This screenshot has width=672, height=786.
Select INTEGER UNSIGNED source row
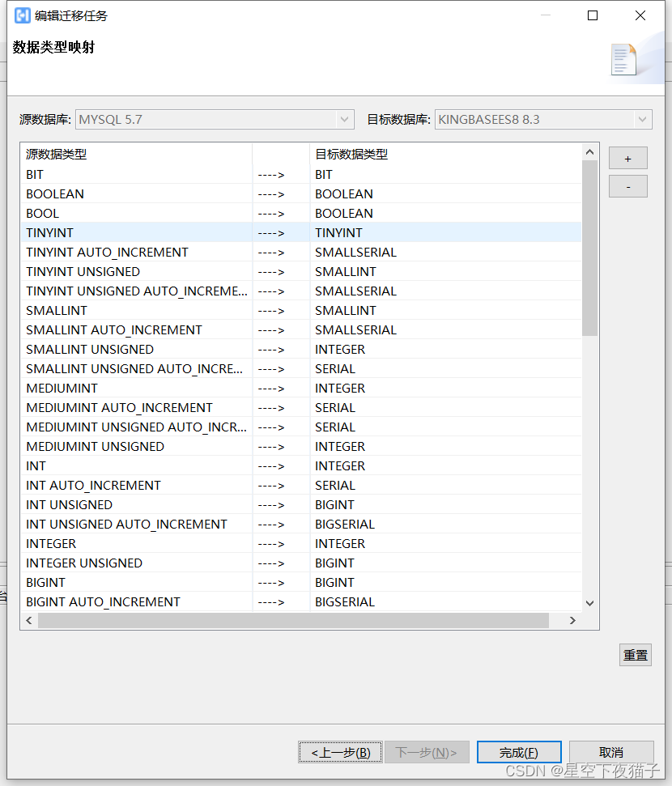coord(136,563)
